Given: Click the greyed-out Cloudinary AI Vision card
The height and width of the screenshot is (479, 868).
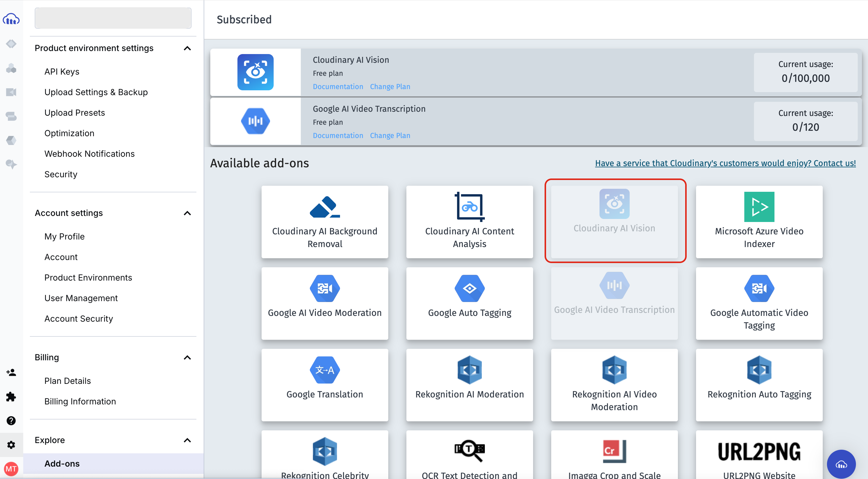Looking at the screenshot, I should click(614, 222).
